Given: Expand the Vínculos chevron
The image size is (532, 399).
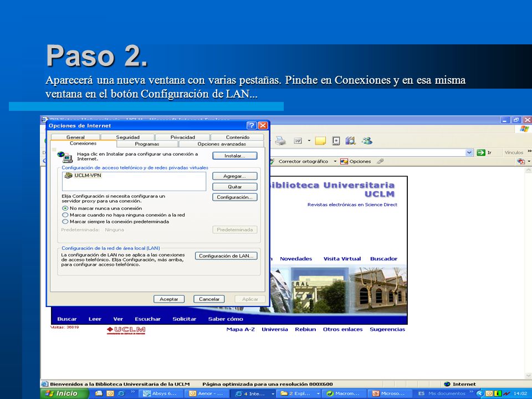Looking at the screenshot, I should [x=529, y=152].
